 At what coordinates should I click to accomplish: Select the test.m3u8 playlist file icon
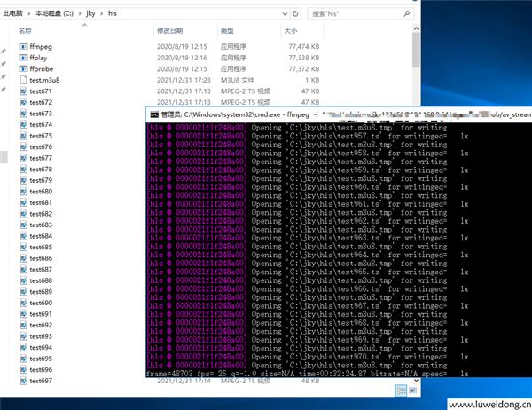click(x=24, y=80)
